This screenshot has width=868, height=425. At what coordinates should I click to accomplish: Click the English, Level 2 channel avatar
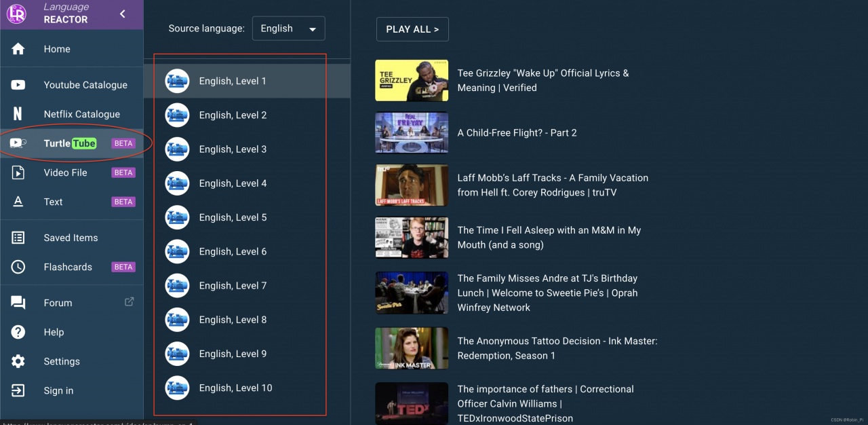(177, 115)
